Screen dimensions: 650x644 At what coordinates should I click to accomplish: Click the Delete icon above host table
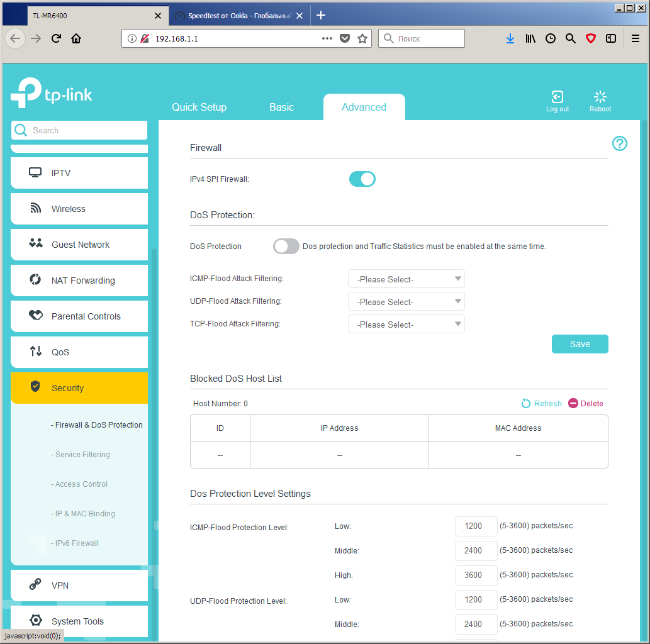tap(573, 403)
